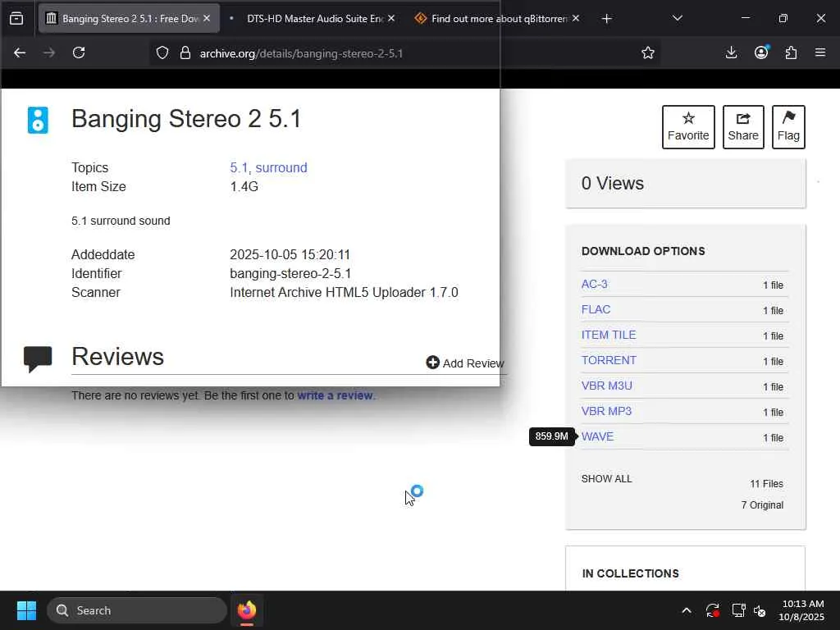Click the Banging Stereo 2 5.1 title heading
The height and width of the screenshot is (630, 840).
click(186, 119)
